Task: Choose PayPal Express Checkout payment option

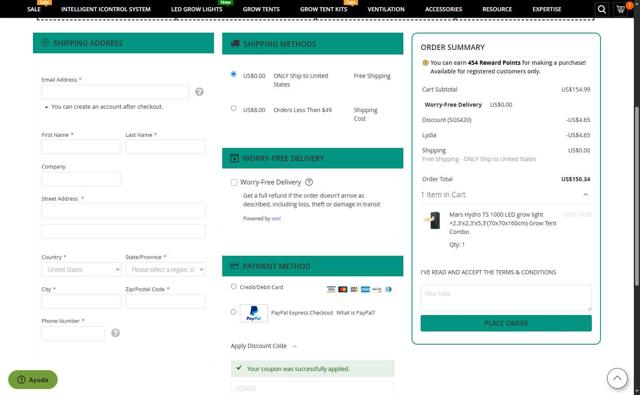Action: (233, 312)
